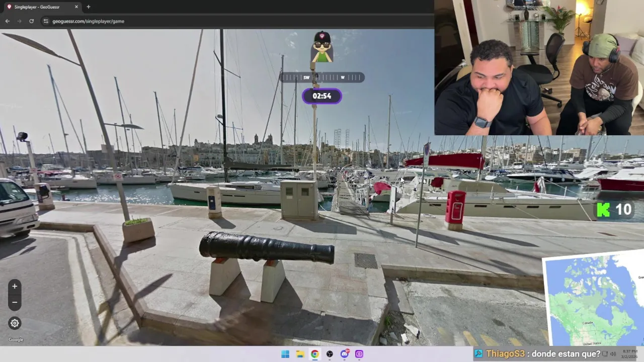Click the 02:54 round timer
Image resolution: width=644 pixels, height=362 pixels.
point(322,96)
